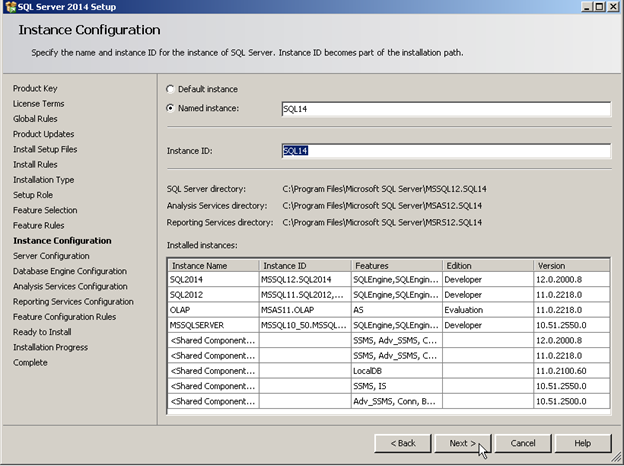Minimize the setup window

587,6
